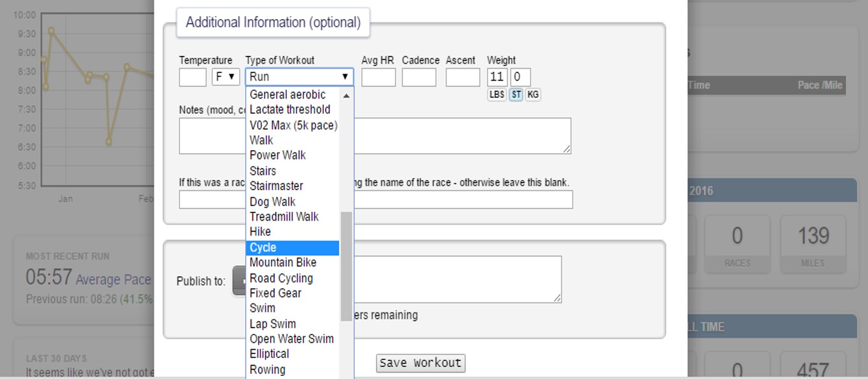Focus the Temperature input field
Screen dimensions: 868x379
pyautogui.click(x=193, y=77)
